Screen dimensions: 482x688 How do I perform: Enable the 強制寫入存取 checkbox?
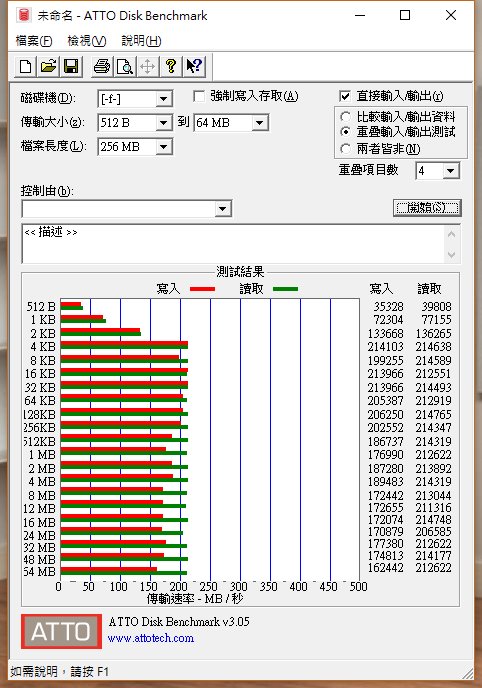199,96
